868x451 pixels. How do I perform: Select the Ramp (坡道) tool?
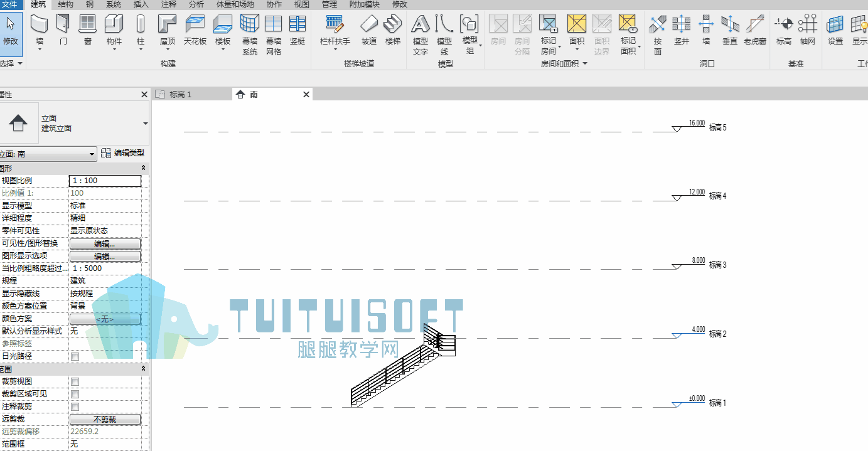369,30
